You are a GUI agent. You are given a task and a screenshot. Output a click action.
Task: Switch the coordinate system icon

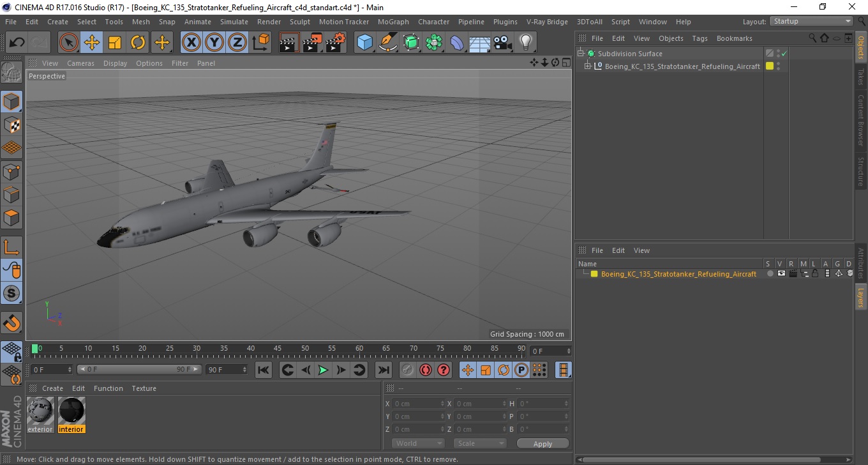(x=260, y=43)
